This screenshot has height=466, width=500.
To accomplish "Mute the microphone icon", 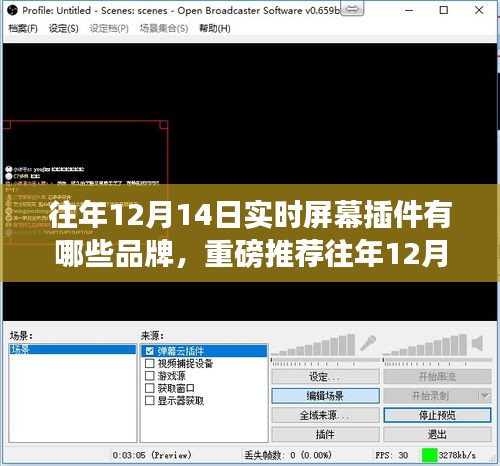I will coord(368,343).
